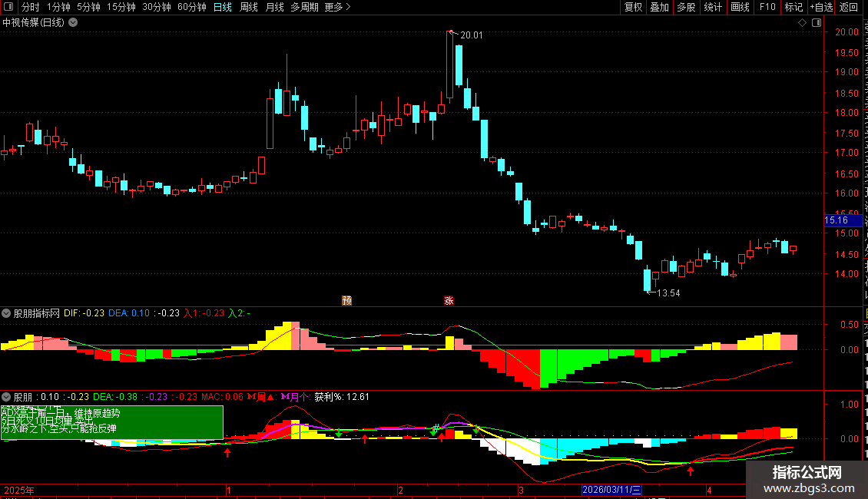Click the DEA: 0.10 readout

[x=129, y=313]
